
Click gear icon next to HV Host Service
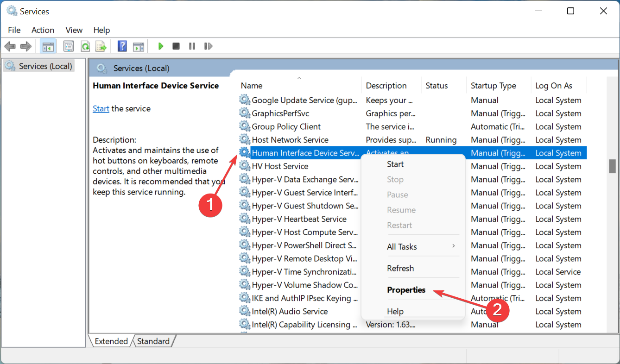244,166
